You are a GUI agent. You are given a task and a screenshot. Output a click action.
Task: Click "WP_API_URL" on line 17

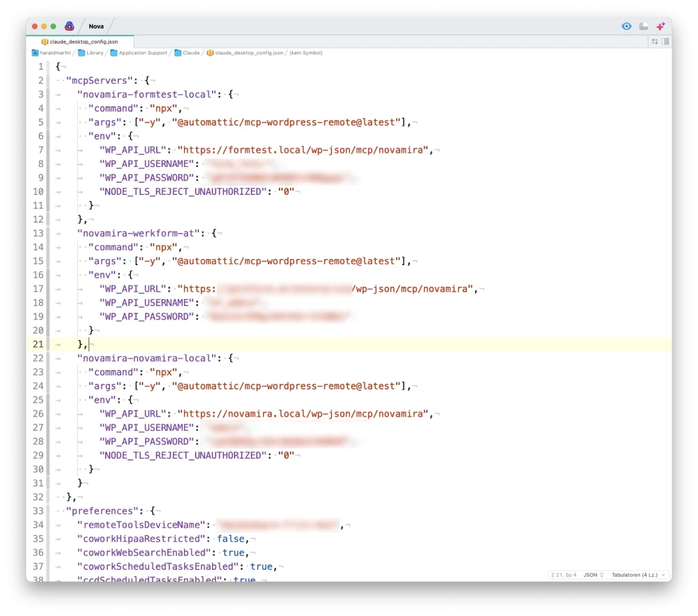133,289
